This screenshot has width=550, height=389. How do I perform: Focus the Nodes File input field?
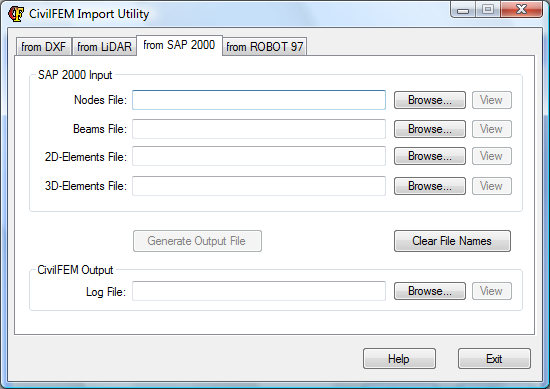coord(259,100)
